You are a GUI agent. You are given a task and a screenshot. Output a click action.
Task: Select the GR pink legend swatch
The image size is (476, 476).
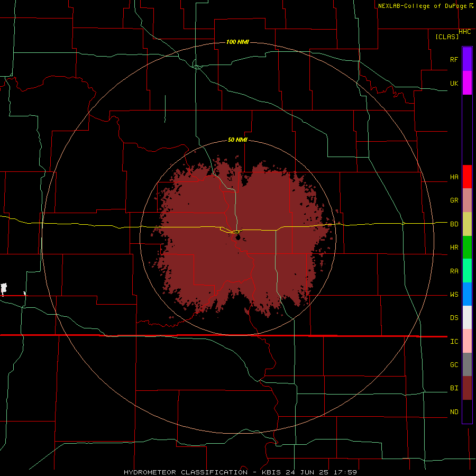(x=467, y=200)
